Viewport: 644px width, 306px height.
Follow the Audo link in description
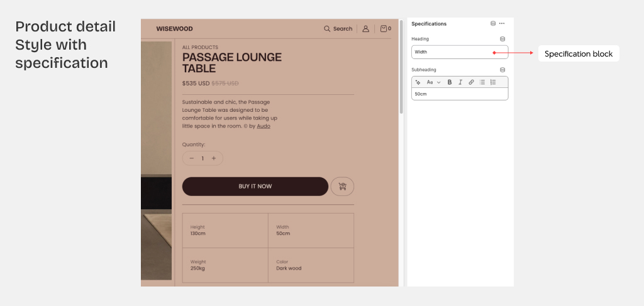[x=264, y=126]
